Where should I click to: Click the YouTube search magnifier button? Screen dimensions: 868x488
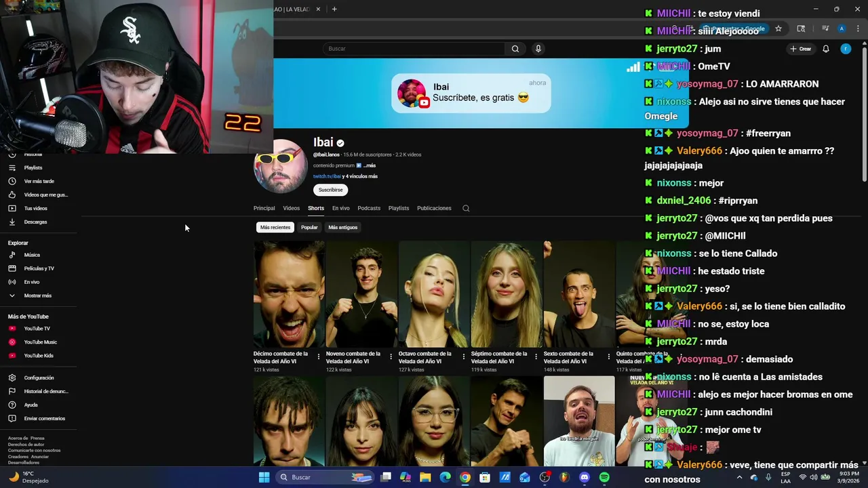(x=515, y=49)
